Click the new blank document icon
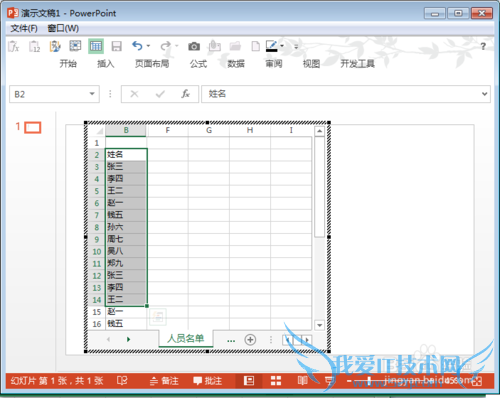 (255, 46)
